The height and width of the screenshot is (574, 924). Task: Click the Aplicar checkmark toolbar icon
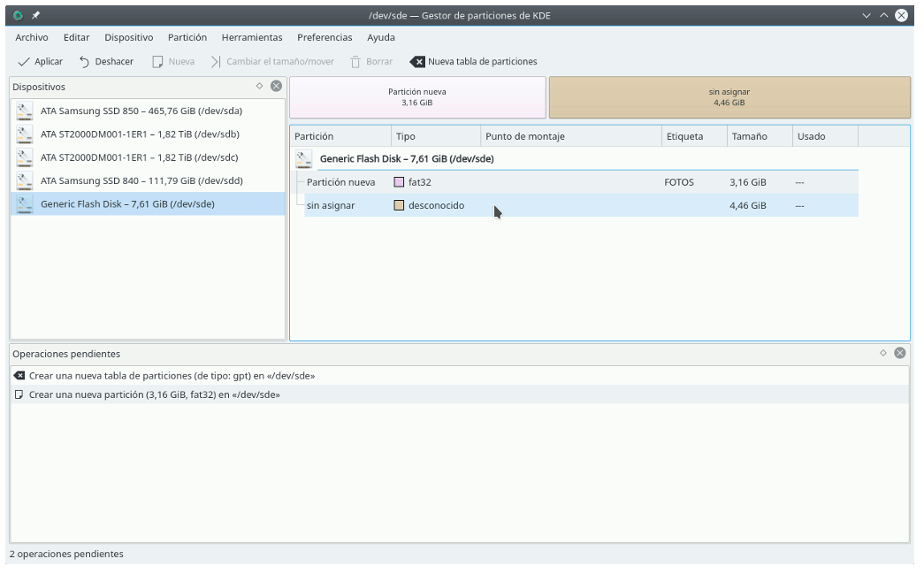click(x=24, y=62)
